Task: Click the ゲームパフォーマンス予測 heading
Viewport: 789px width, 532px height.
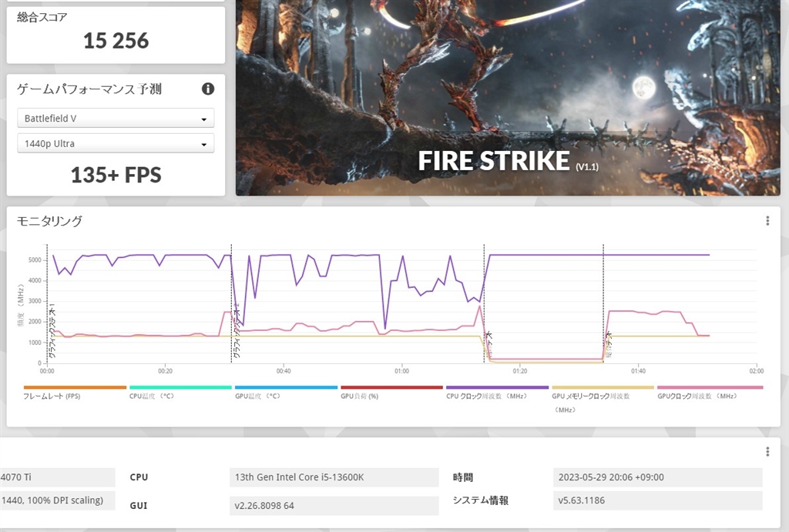Action: [x=89, y=89]
